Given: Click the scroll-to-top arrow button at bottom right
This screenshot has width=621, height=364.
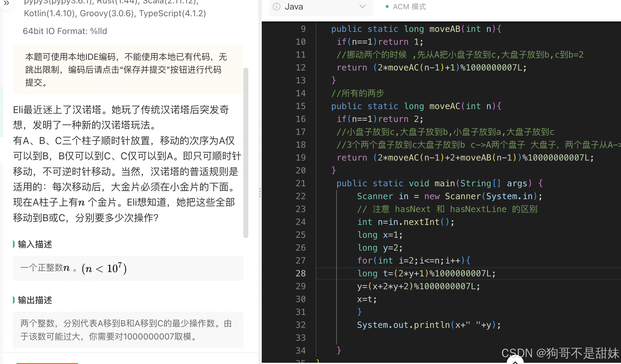Looking at the screenshot, I should pos(515,362).
